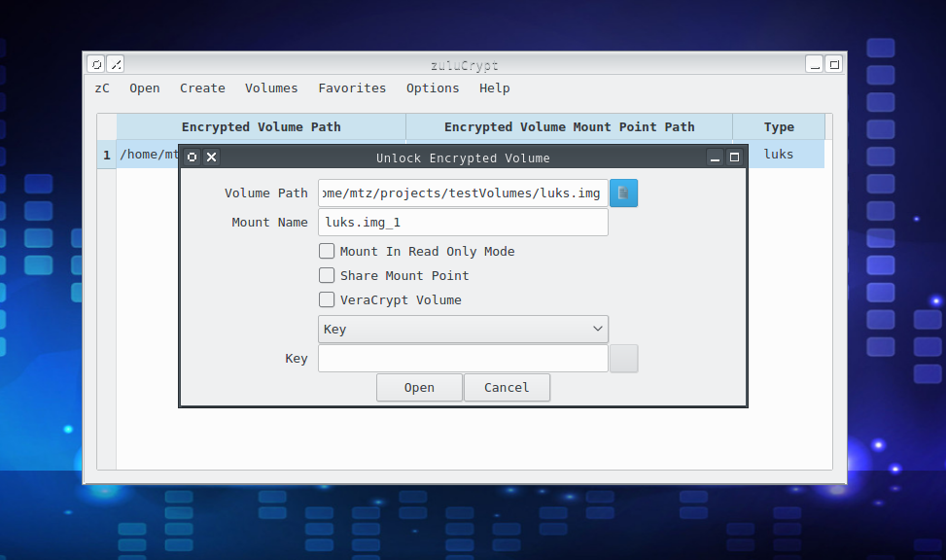This screenshot has height=560, width=946.
Task: Open the Open menu in menu bar
Action: [x=145, y=88]
